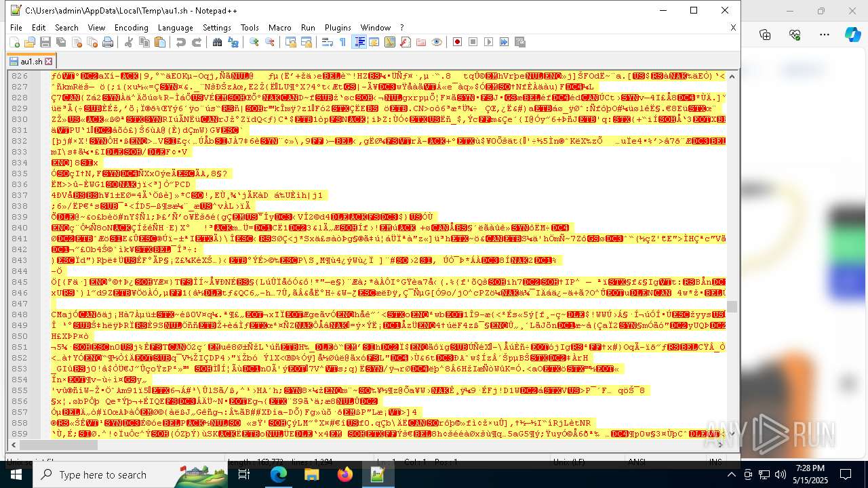
Task: Undo the last action via toolbar
Action: coord(181,42)
